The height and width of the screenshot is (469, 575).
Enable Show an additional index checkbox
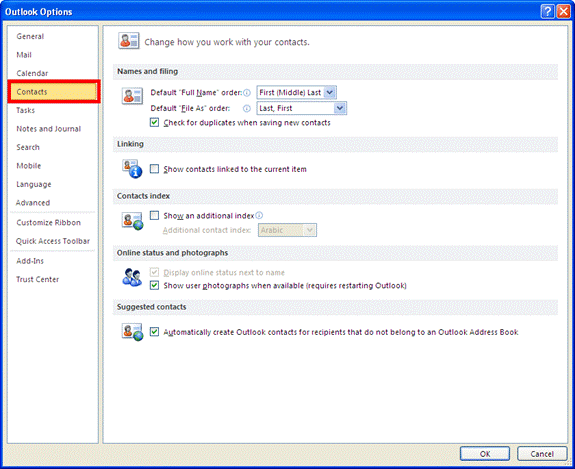pyautogui.click(x=154, y=215)
